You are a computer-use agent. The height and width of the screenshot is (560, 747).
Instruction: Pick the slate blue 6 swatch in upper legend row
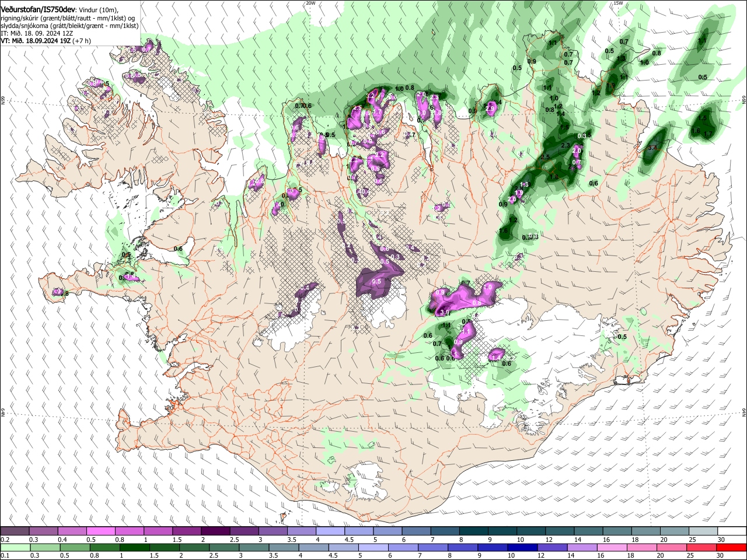[416, 531]
